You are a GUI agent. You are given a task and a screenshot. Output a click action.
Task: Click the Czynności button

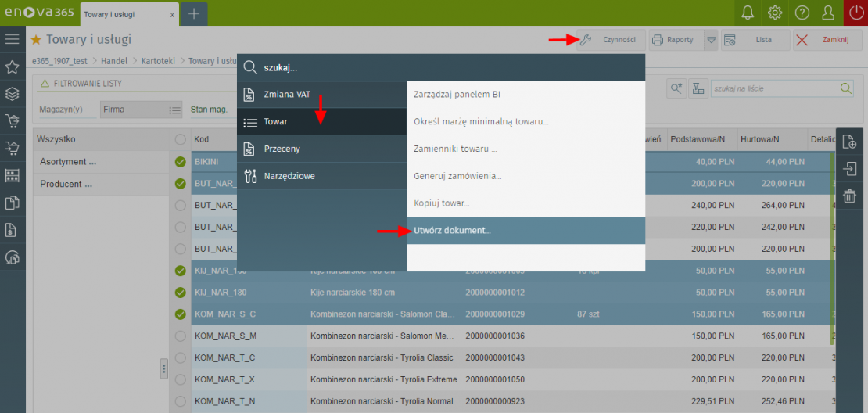point(611,40)
